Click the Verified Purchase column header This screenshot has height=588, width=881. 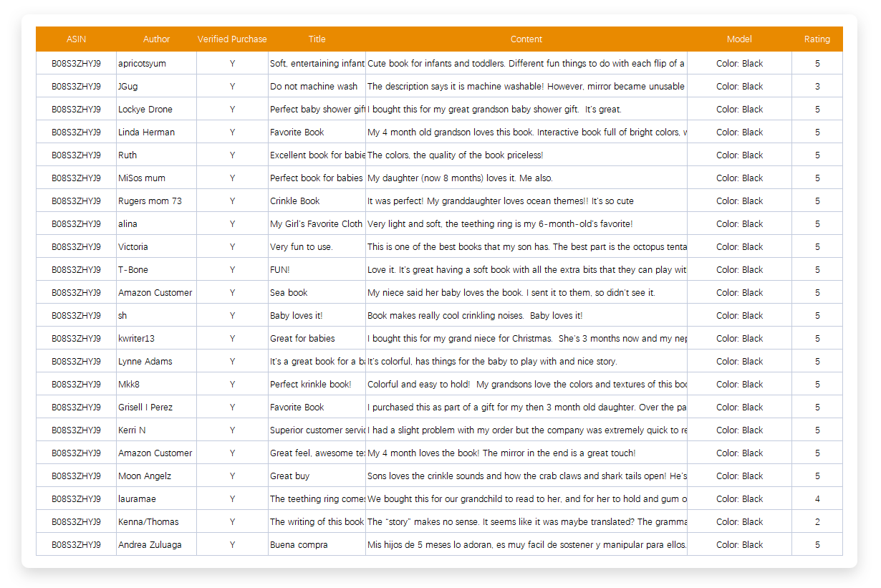click(x=232, y=39)
